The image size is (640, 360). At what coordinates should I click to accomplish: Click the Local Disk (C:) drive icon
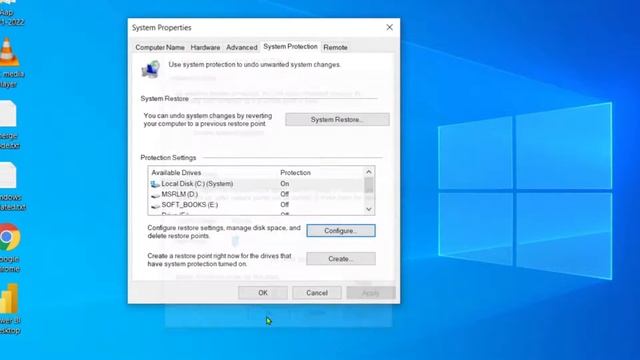[155, 184]
